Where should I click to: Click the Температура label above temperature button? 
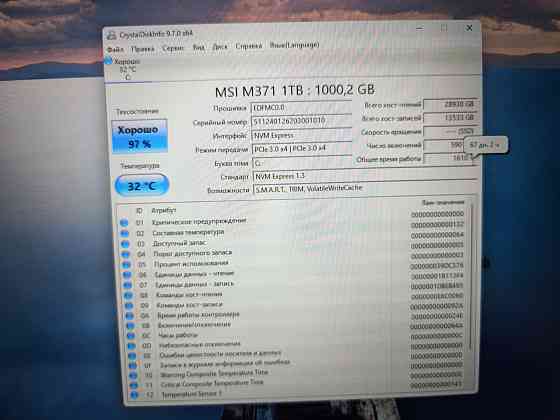(x=140, y=166)
